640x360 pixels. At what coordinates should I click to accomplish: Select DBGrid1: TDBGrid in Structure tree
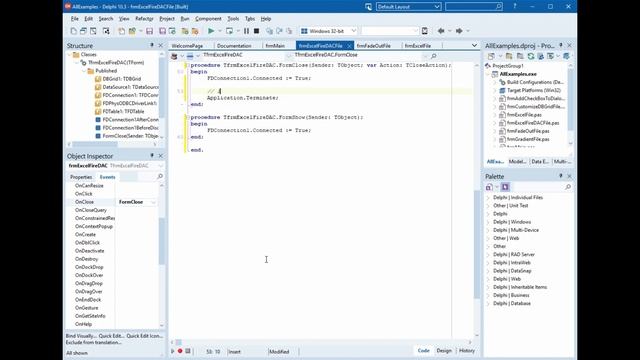click(122, 79)
